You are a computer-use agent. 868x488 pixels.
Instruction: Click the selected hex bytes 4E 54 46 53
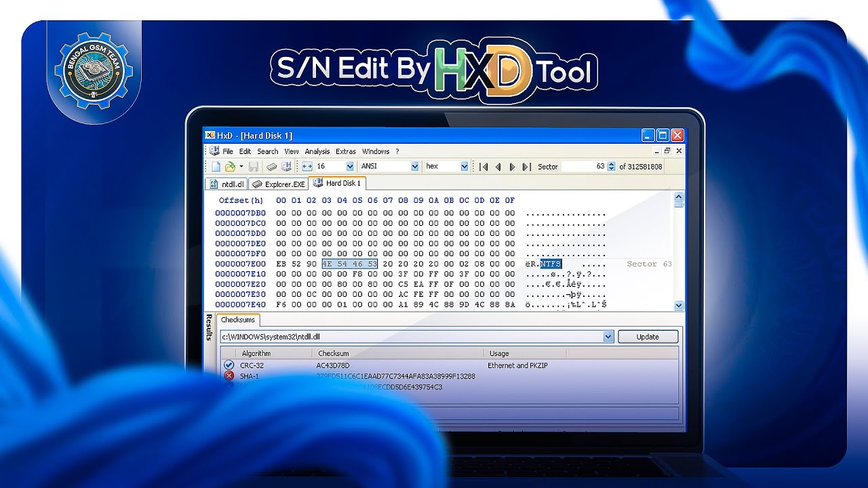pos(350,264)
